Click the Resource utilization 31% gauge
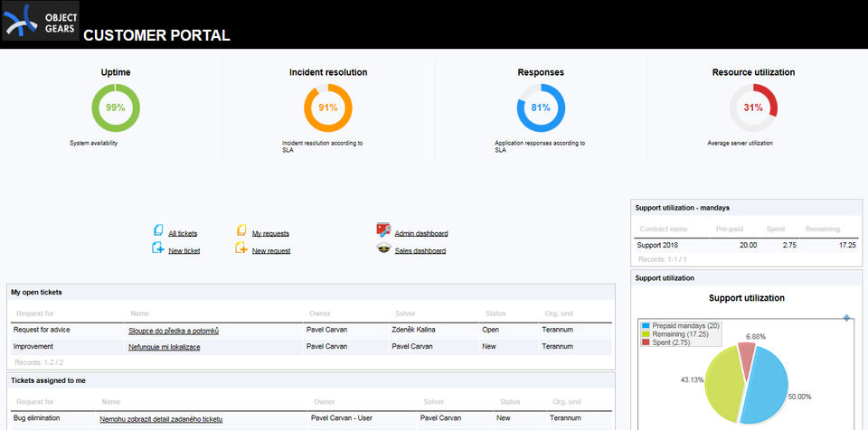 click(753, 107)
